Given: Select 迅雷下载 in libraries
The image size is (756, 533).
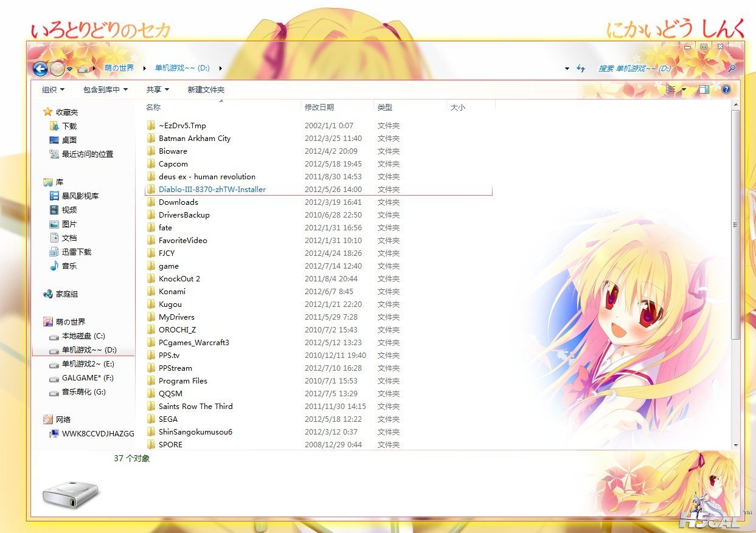Looking at the screenshot, I should point(76,252).
